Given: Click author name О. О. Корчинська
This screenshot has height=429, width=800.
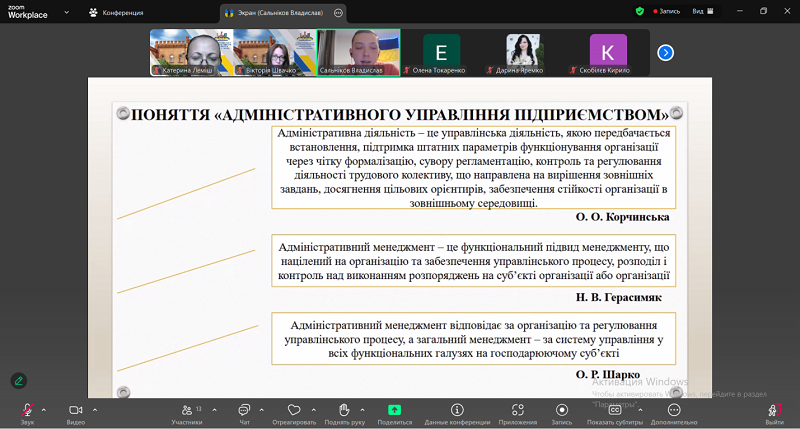Looking at the screenshot, I should pos(622,217).
